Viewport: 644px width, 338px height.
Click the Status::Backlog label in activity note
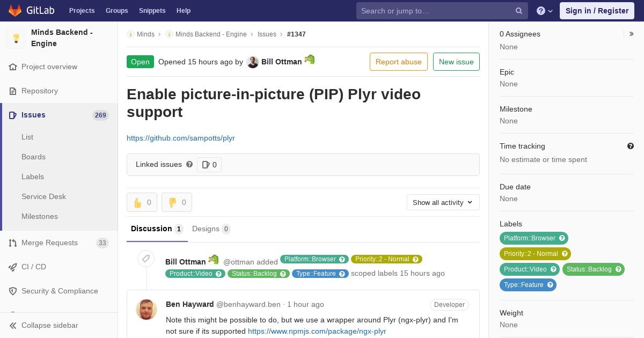click(x=259, y=274)
